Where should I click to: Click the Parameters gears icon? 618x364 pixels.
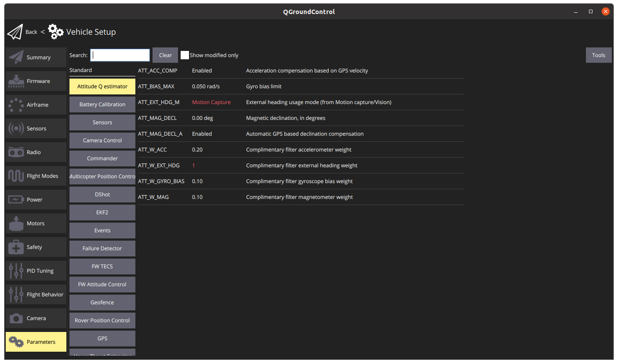pos(16,342)
